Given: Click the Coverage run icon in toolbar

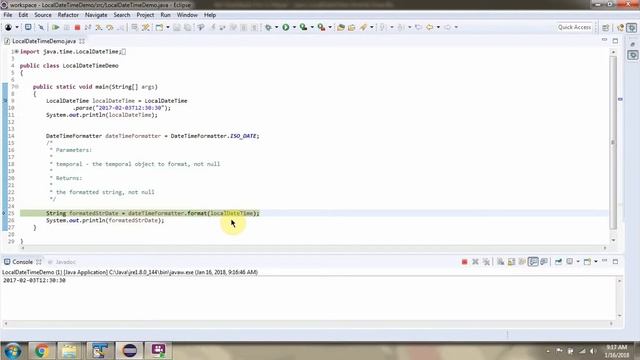Looking at the screenshot, I should point(303,27).
